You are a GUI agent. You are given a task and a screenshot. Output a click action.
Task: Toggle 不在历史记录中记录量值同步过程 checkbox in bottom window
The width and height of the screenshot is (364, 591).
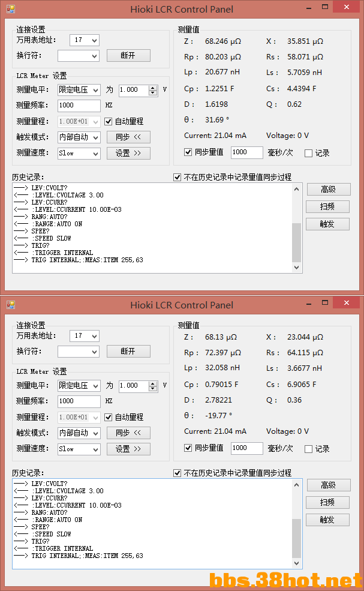[177, 473]
